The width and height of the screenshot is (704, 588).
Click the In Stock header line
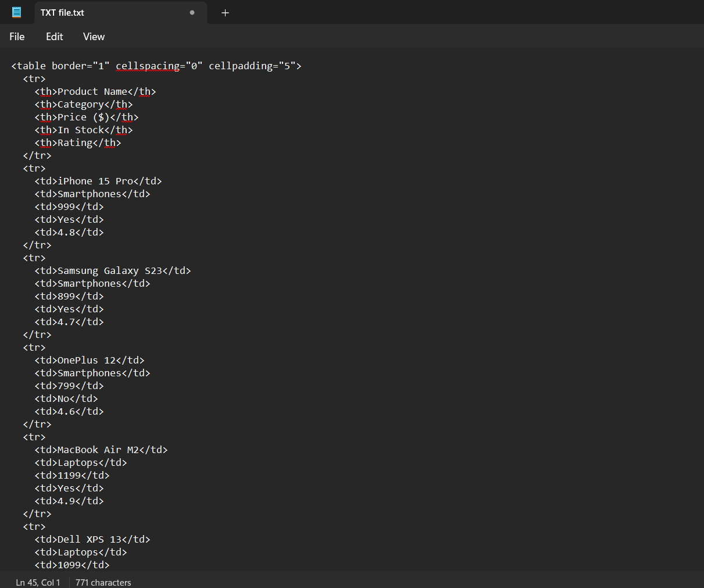coord(84,130)
